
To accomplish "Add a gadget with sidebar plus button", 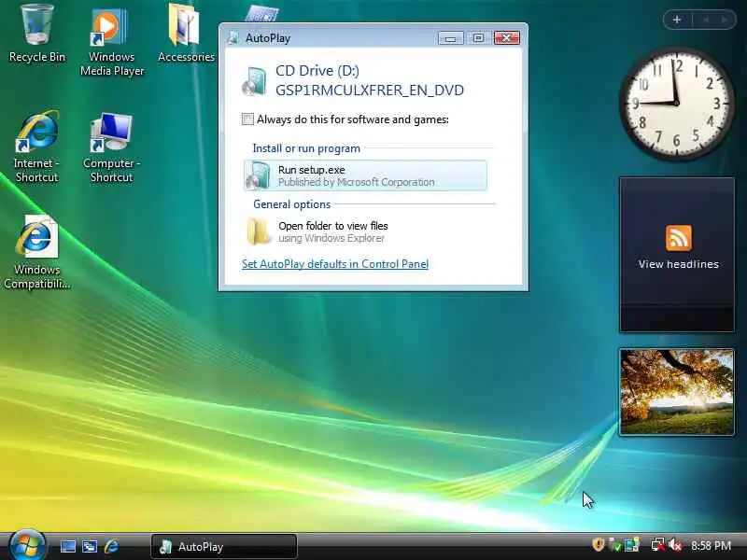I will pos(677,20).
